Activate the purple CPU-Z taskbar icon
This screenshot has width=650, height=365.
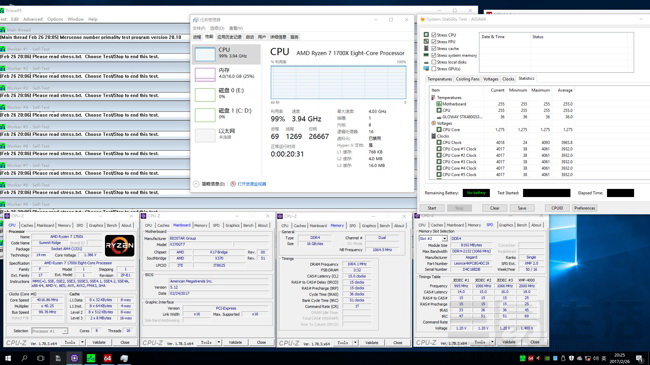pyautogui.click(x=75, y=358)
